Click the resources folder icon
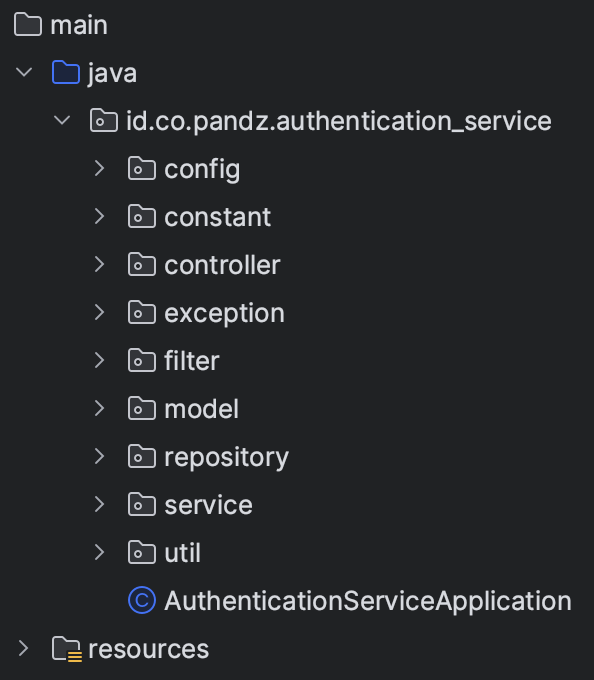This screenshot has width=594, height=680. click(66, 649)
